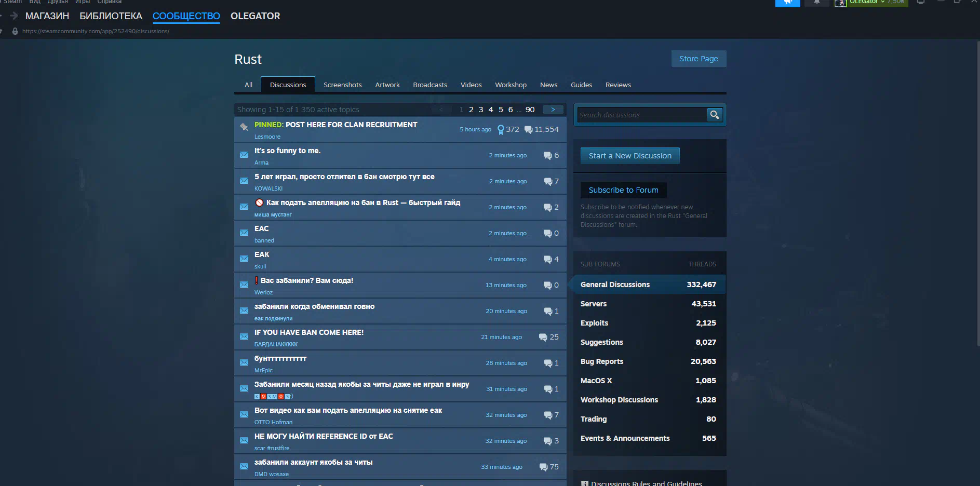Click Subscribe to Forum button
Viewport: 980px width, 486px height.
point(623,190)
